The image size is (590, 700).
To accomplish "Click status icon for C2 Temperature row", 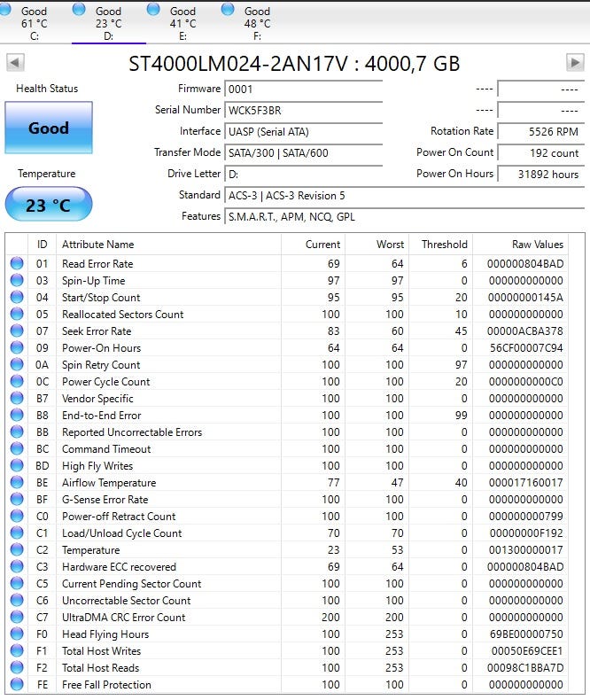I will click(x=17, y=549).
